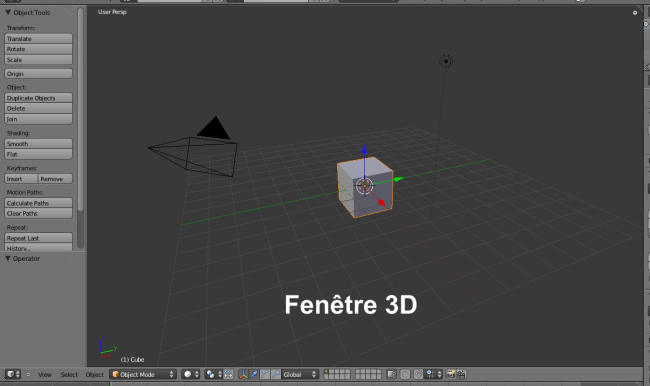Select the first scene layer button

[x=327, y=372]
